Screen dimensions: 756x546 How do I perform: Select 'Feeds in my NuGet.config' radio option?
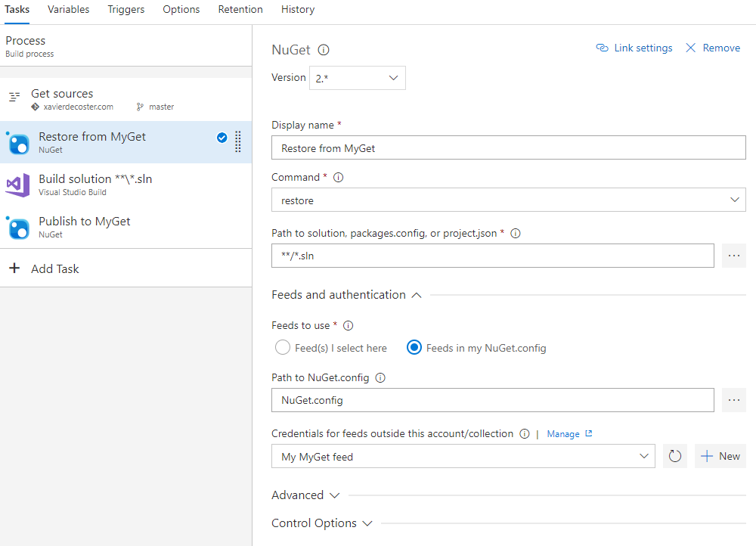414,348
